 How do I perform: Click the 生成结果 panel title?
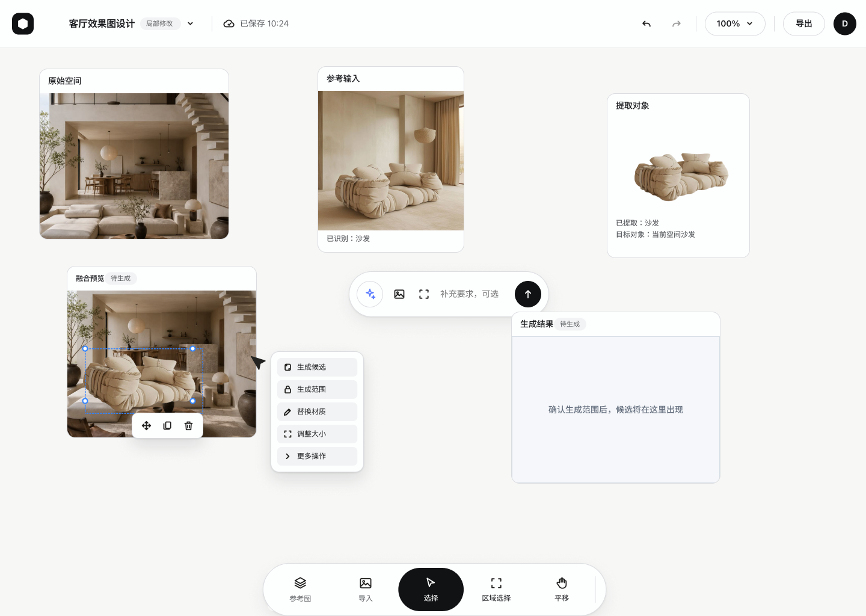[x=536, y=324]
